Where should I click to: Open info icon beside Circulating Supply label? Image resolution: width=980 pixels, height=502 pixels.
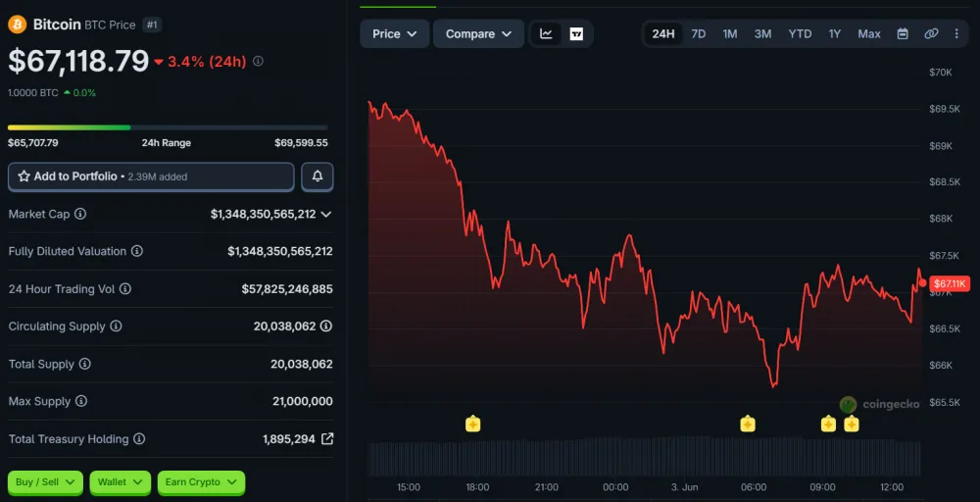pos(116,326)
